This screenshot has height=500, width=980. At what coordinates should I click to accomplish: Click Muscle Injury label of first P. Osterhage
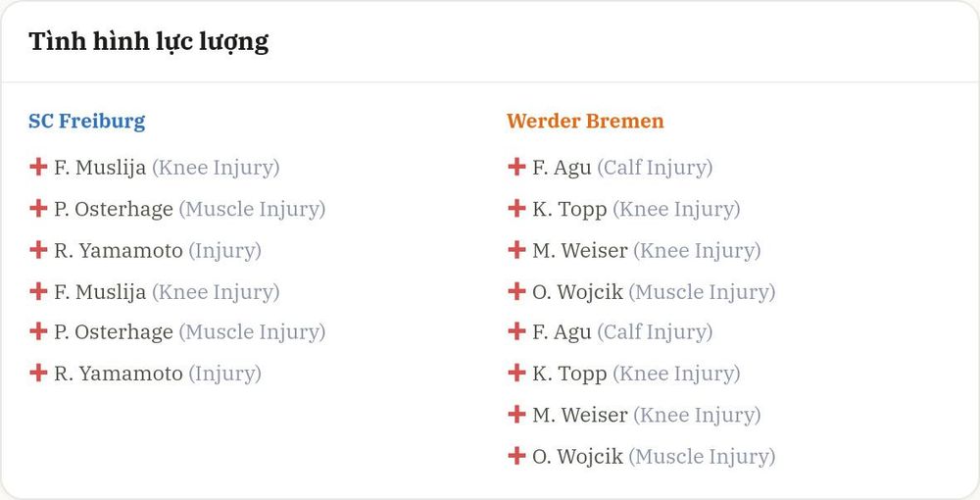pyautogui.click(x=252, y=210)
